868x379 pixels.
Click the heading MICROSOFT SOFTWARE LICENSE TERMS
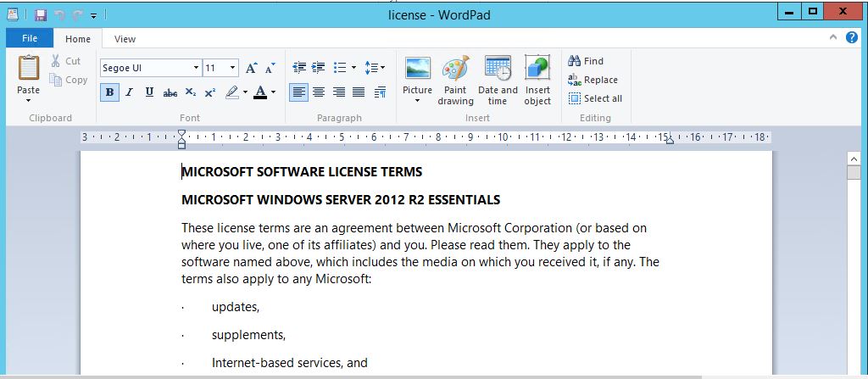tap(302, 172)
